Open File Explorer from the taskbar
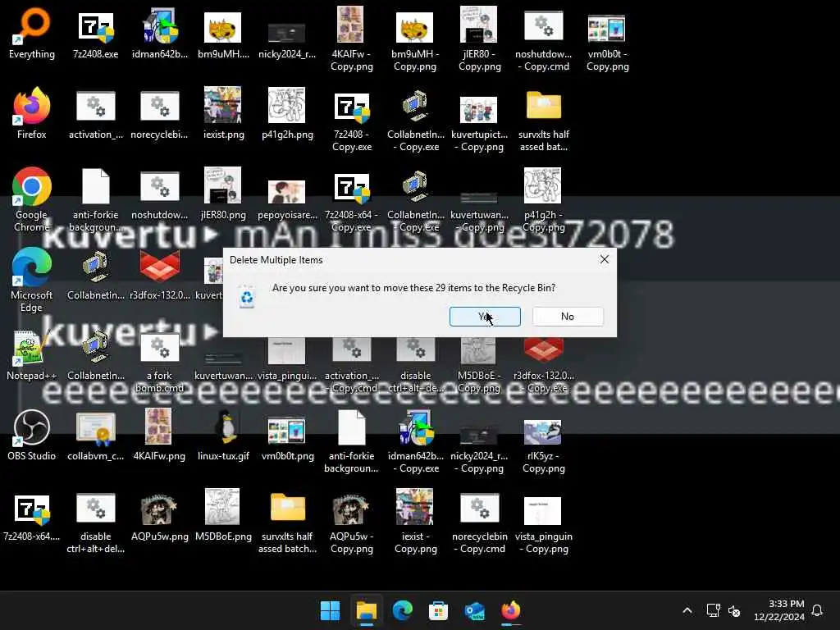The width and height of the screenshot is (840, 630). 367,610
